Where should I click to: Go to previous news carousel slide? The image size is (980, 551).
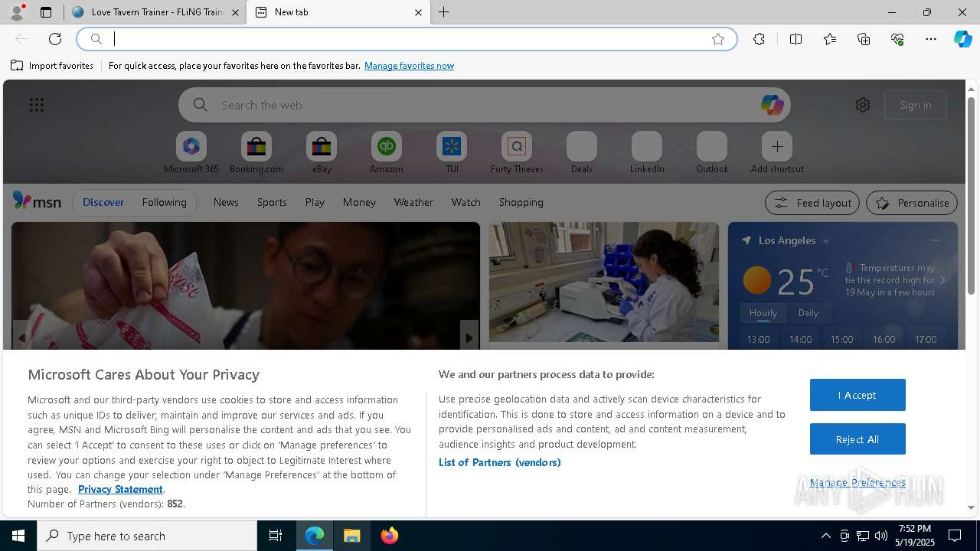click(21, 337)
